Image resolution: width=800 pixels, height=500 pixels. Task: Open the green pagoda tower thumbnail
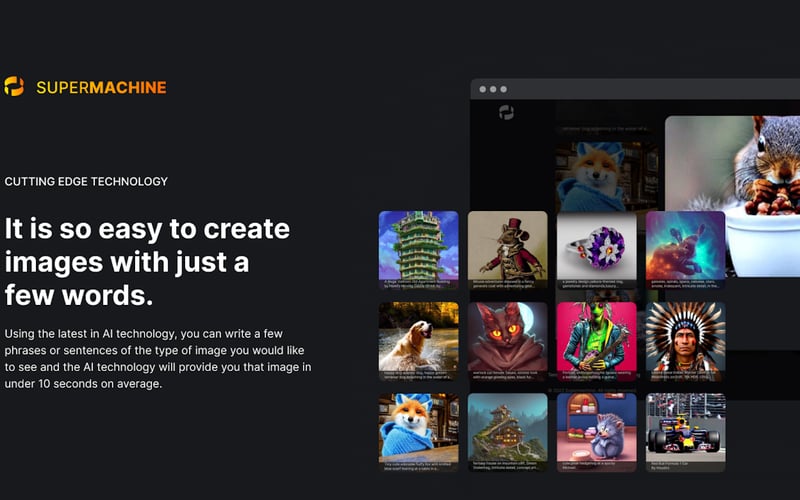pos(418,250)
